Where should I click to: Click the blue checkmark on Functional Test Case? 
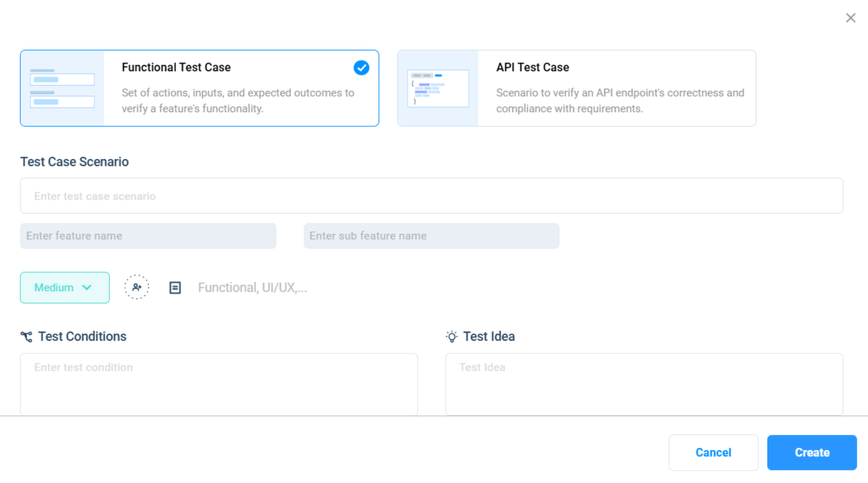click(361, 68)
